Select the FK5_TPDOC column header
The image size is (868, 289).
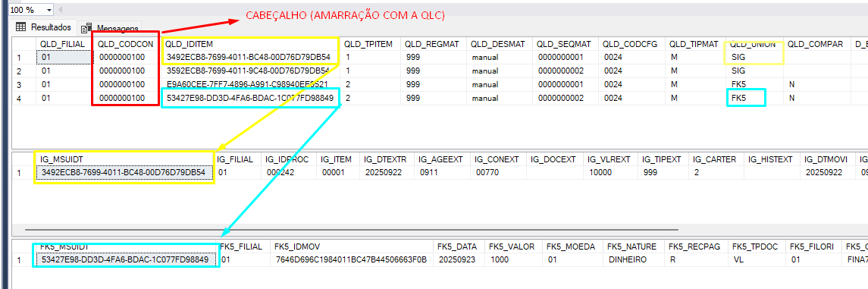pyautogui.click(x=757, y=247)
